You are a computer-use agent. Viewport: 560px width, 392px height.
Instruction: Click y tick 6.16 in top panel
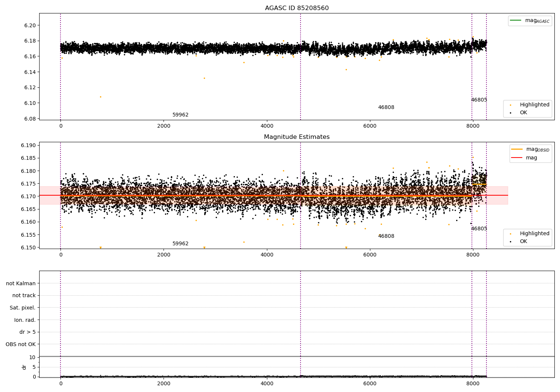(30, 57)
